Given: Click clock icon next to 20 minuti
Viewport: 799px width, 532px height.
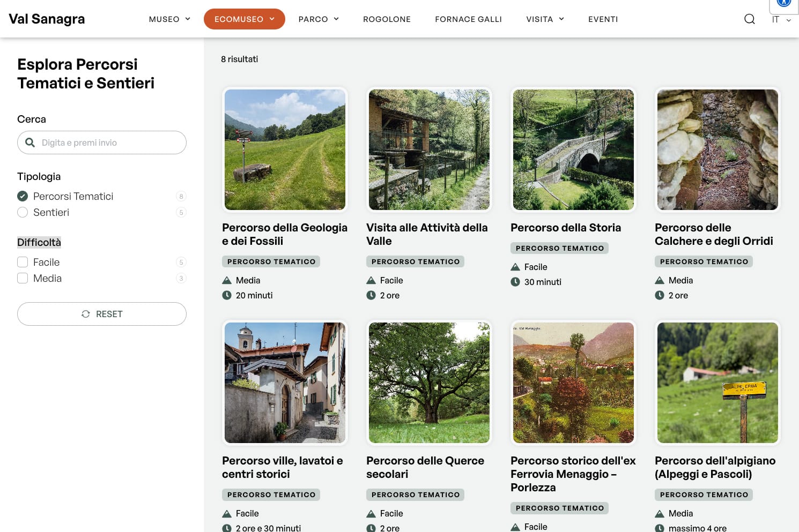Looking at the screenshot, I should 227,295.
